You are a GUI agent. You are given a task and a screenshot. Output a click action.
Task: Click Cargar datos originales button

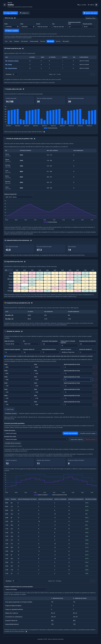pos(76,439)
